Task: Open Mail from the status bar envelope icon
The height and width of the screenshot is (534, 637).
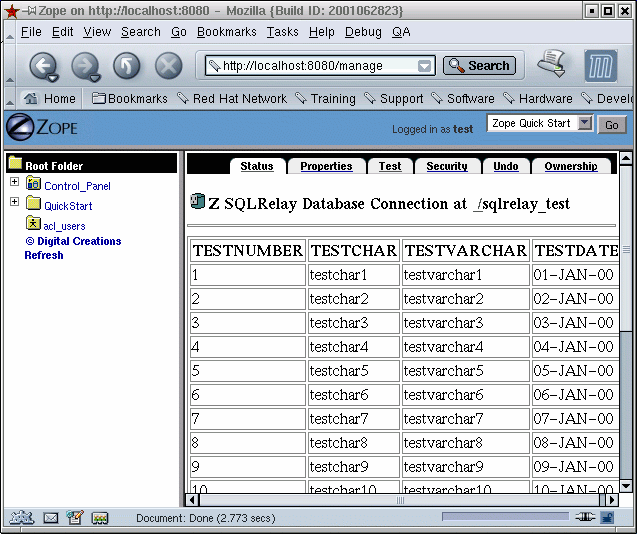Action: (50, 518)
